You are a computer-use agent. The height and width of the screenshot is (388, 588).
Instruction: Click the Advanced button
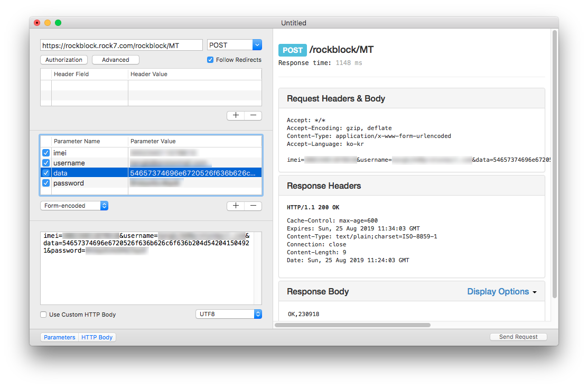(x=116, y=60)
